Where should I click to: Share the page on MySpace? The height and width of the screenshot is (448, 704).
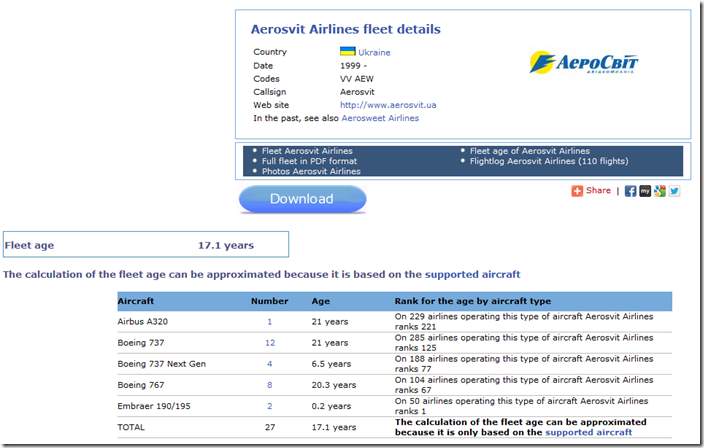(x=645, y=190)
